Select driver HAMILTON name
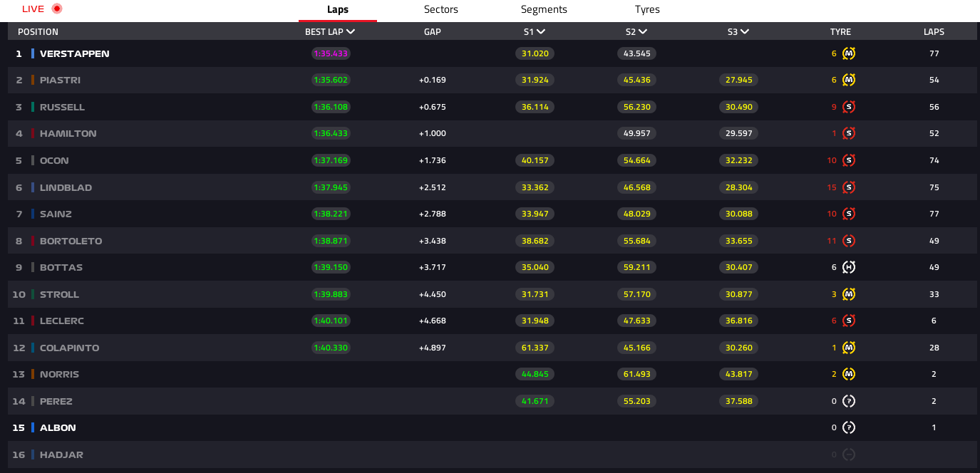Image resolution: width=980 pixels, height=473 pixels. click(x=68, y=133)
